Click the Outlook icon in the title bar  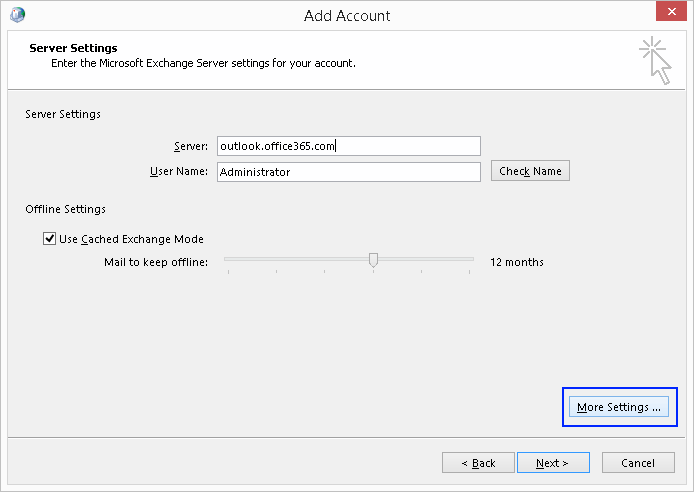click(17, 15)
